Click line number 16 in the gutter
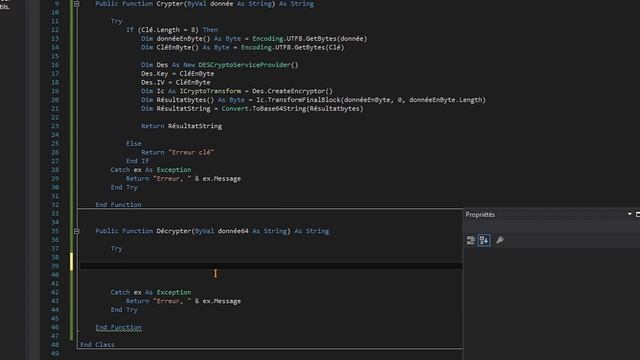The image size is (640, 360). tap(55, 65)
